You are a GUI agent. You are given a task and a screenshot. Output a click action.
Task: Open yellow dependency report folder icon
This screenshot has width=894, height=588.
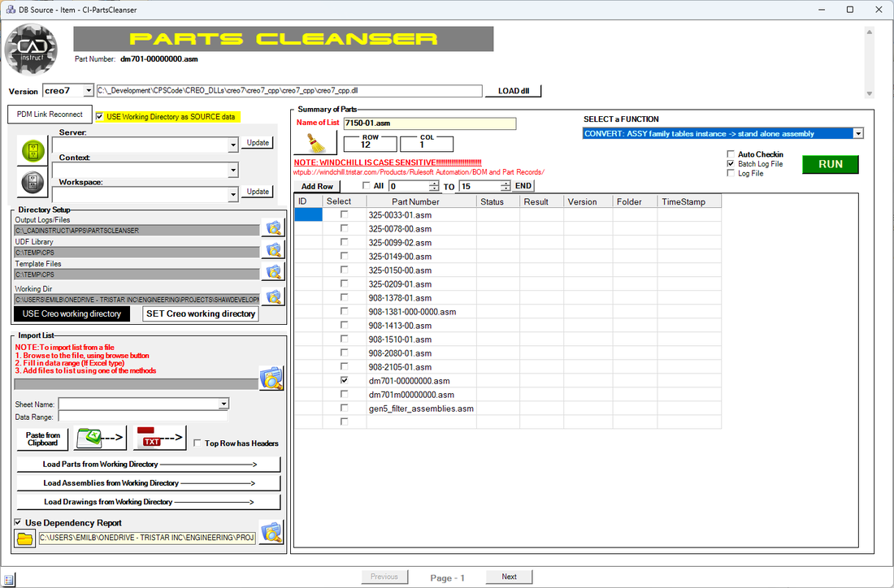click(x=24, y=537)
